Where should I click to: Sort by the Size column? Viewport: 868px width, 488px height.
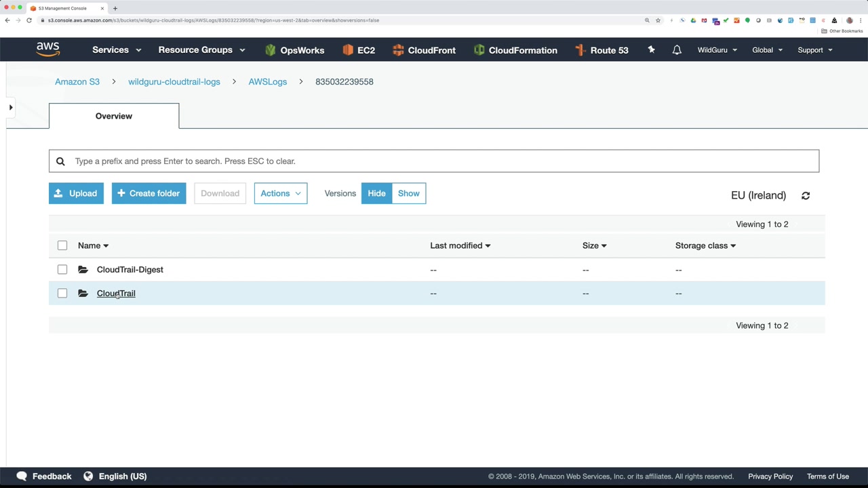[594, 245]
